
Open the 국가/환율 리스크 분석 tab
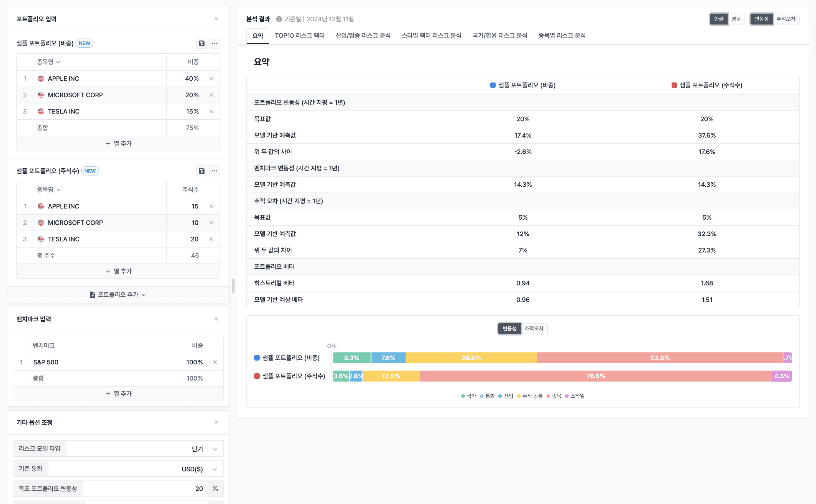pos(499,36)
